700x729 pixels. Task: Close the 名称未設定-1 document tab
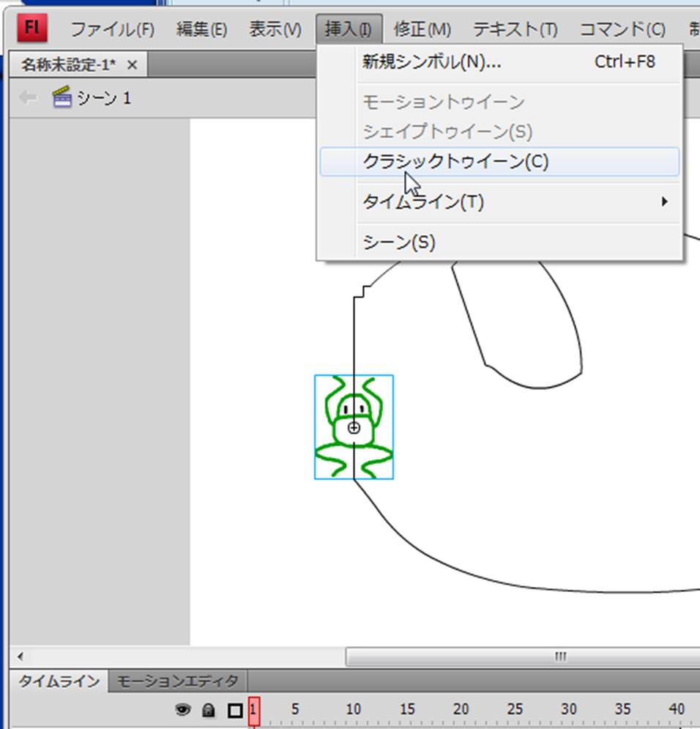click(132, 65)
